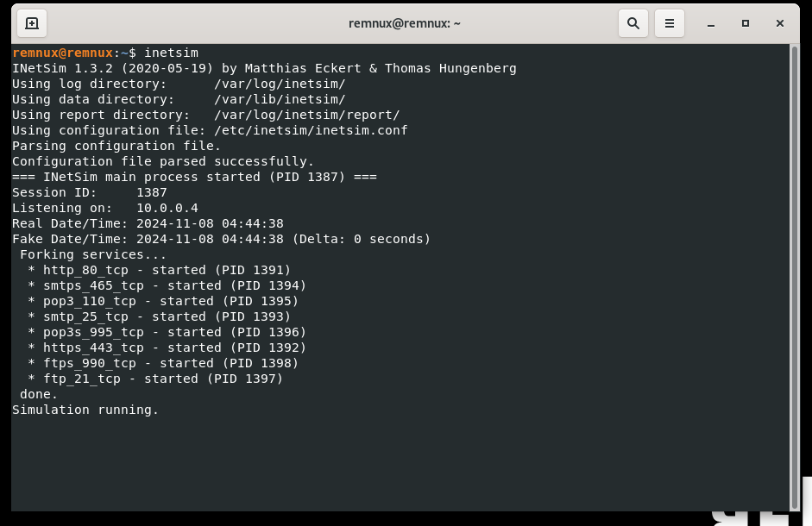Click the ftp_21_tcp service line
This screenshot has height=526, width=812.
point(155,379)
